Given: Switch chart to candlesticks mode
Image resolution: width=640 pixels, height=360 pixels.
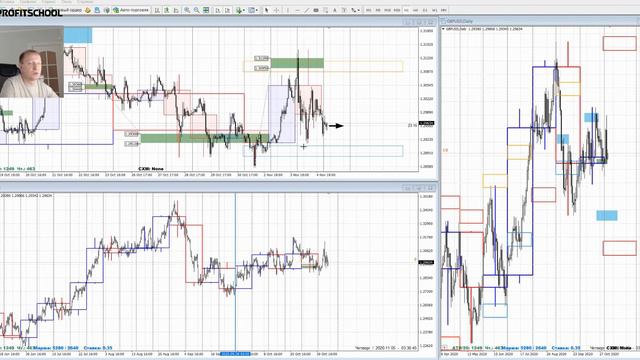Looking at the screenshot, I should point(167,10).
